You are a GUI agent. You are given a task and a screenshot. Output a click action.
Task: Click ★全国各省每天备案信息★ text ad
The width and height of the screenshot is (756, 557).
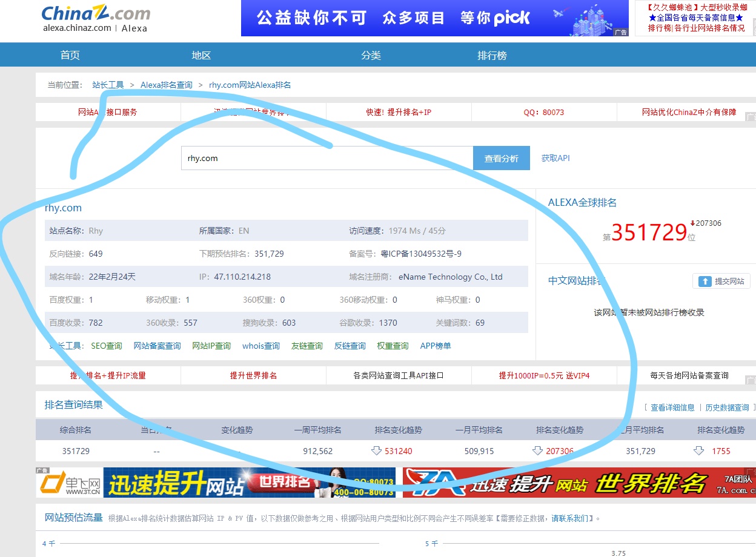695,18
